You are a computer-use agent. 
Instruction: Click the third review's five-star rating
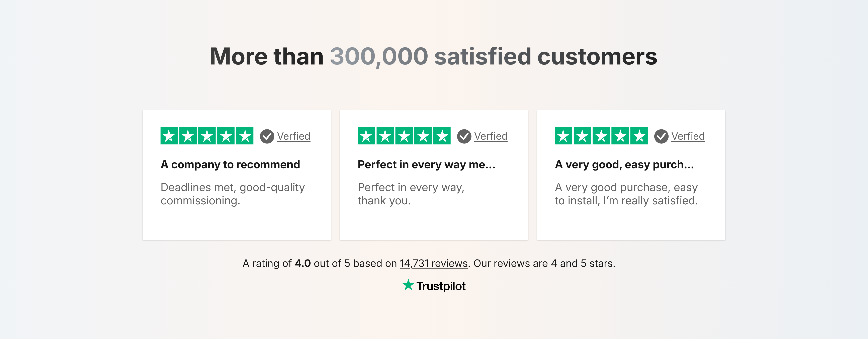click(601, 136)
